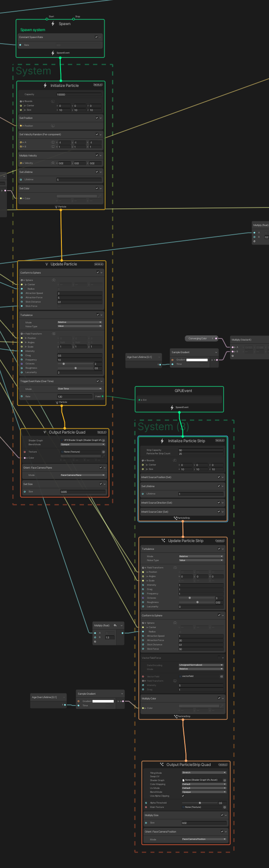Collapse the Set Color block chevron

coord(101,188)
